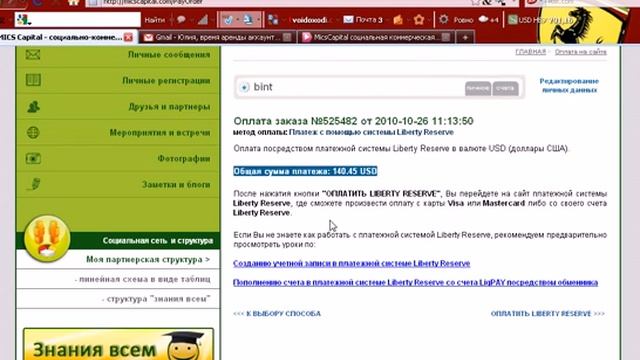This screenshot has width=640, height=360.
Task: Click the toolbar checkmark bird icon
Action: (228, 20)
